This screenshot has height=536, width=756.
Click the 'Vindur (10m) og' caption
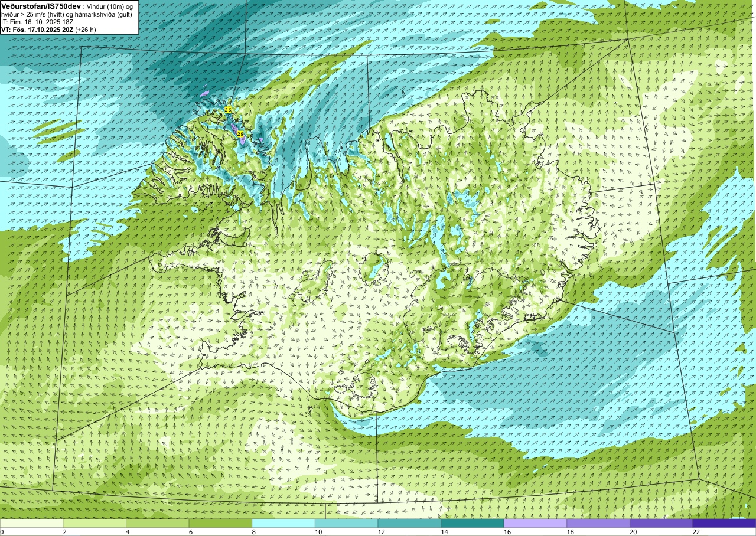coord(110,6)
